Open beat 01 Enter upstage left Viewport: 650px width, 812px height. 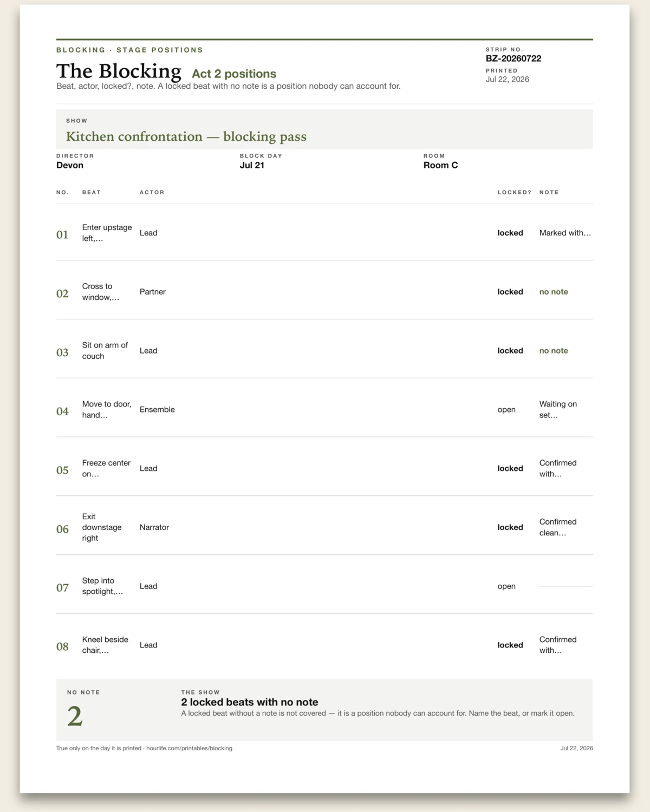click(x=107, y=233)
